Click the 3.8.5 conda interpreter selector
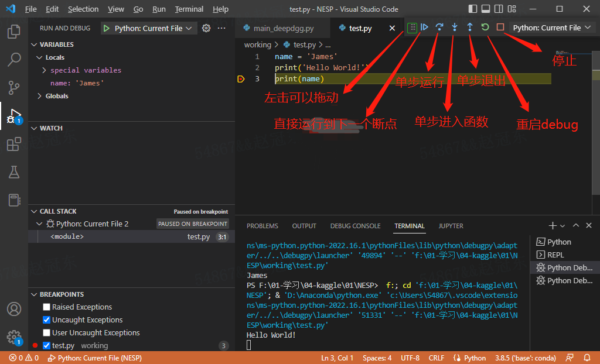Image resolution: width=600 pixels, height=364 pixels. (x=525, y=358)
